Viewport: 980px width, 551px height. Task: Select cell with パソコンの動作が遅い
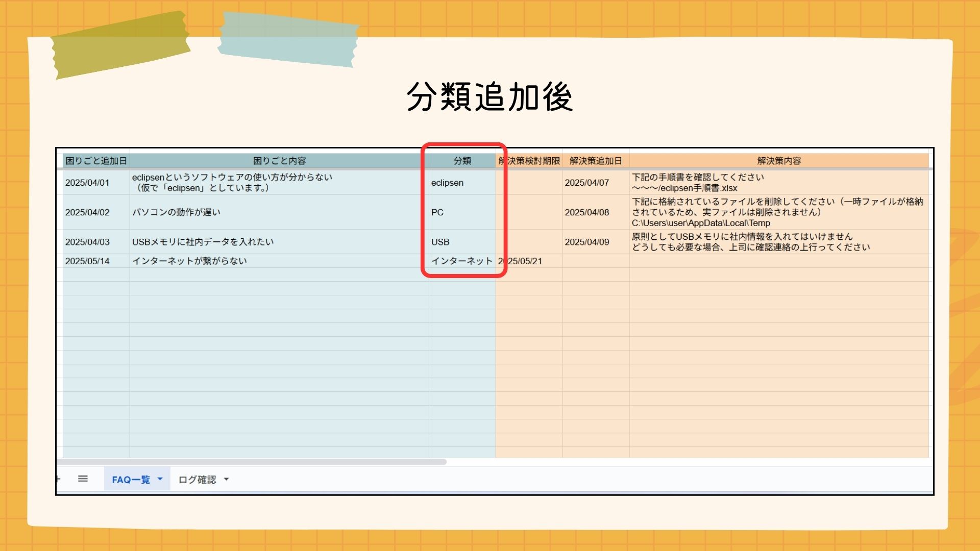[x=176, y=212]
